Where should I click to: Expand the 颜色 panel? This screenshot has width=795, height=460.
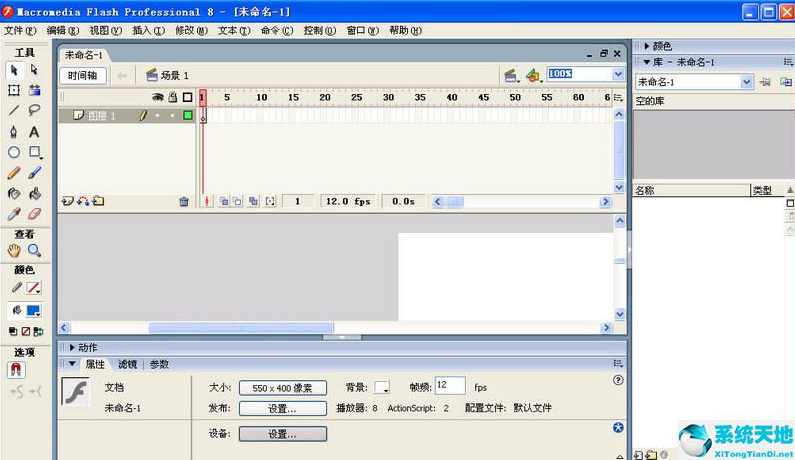click(647, 46)
